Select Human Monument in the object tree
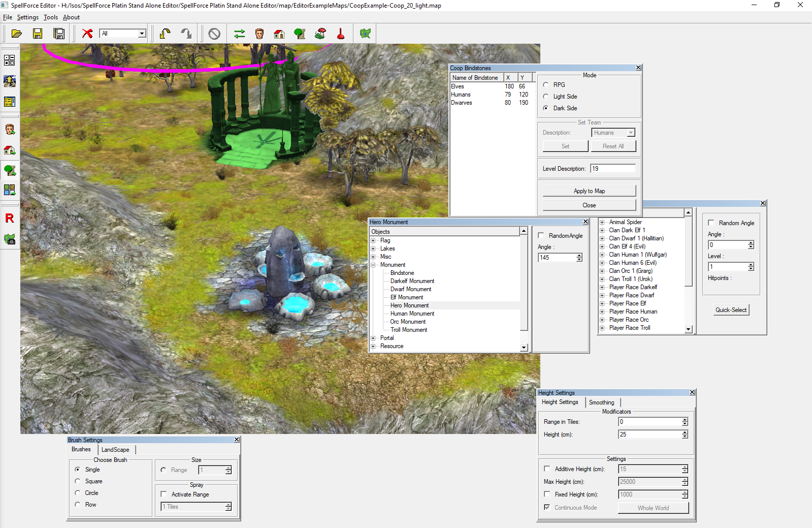Screen dimensions: 812x528 coord(412,314)
